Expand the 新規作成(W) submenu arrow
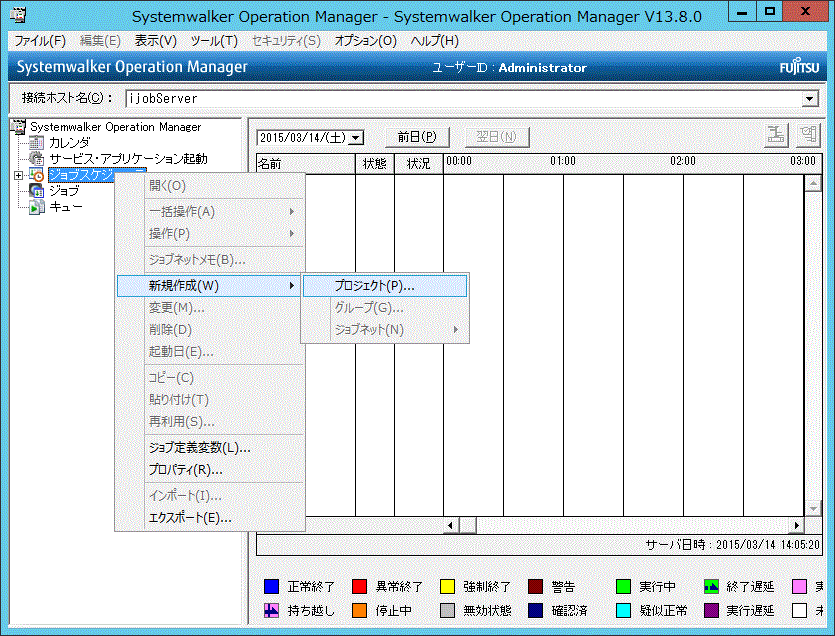The width and height of the screenshot is (835, 636). click(292, 286)
